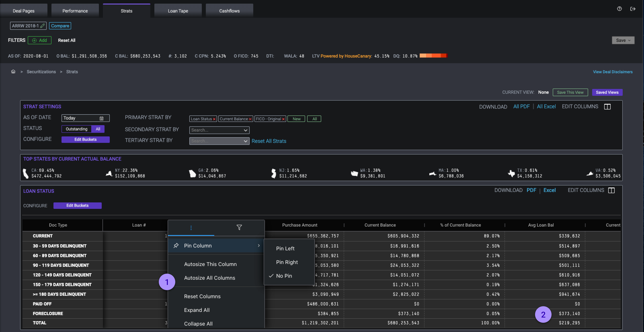This screenshot has width=644, height=332.
Task: Open the calendar icon in As Of Date
Action: tap(102, 118)
